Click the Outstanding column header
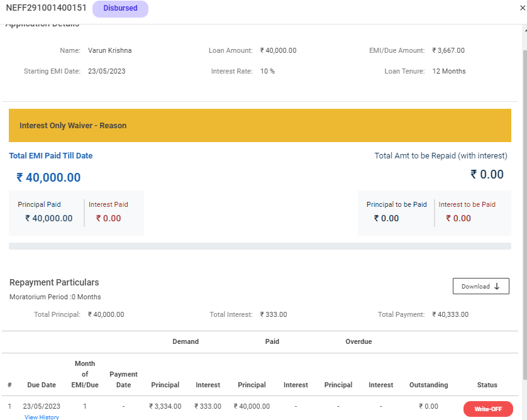 pyautogui.click(x=428, y=385)
